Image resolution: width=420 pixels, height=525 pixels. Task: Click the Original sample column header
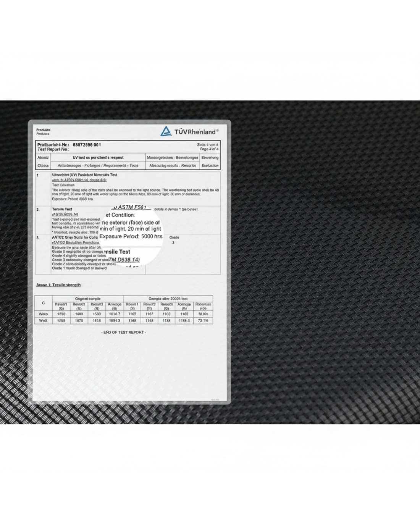coord(88,299)
